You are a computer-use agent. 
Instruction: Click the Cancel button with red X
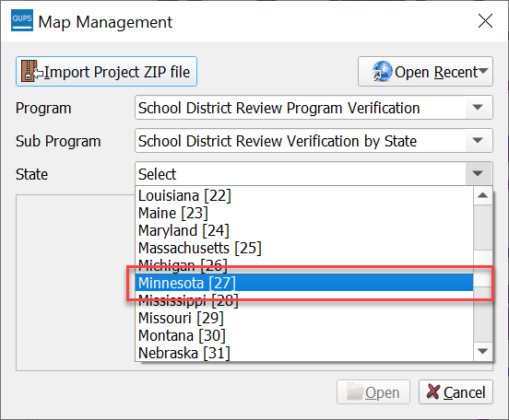pos(456,392)
